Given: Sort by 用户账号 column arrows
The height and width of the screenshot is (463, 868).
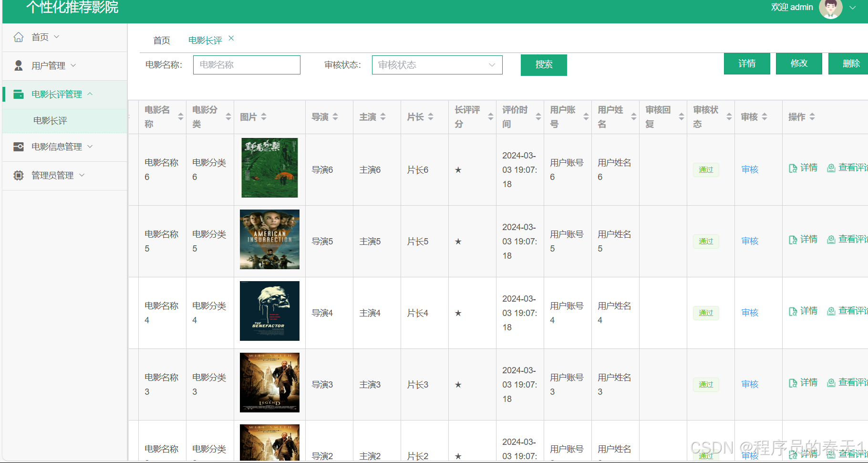Looking at the screenshot, I should [586, 117].
